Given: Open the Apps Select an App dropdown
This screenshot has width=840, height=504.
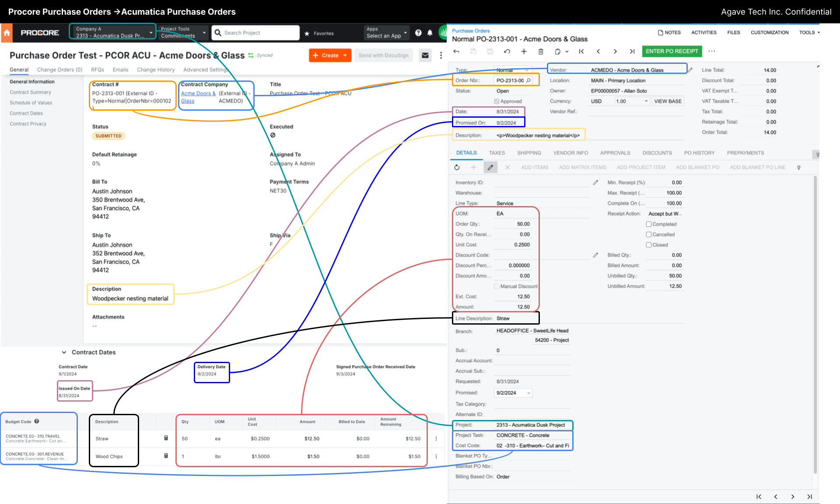Looking at the screenshot, I should coord(386,32).
